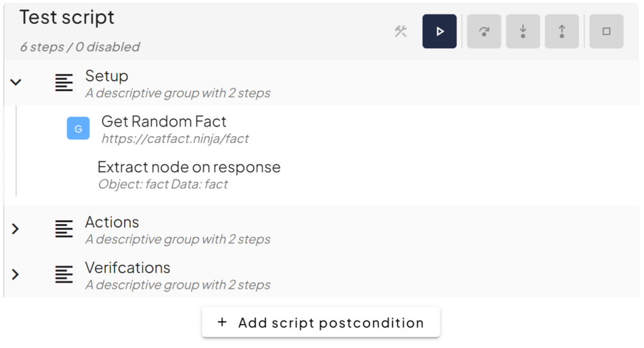The height and width of the screenshot is (348, 644).
Task: Click the catfact.ninja URL text
Action: [x=175, y=138]
